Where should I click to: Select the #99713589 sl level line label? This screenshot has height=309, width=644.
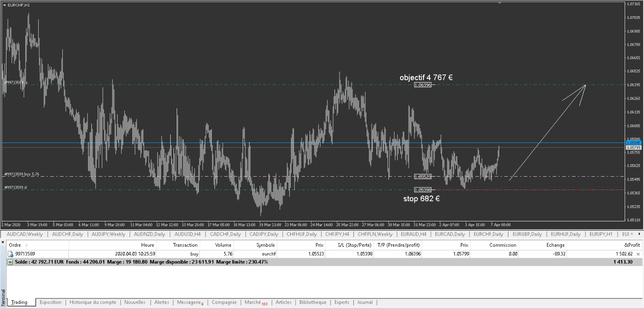(x=16, y=187)
